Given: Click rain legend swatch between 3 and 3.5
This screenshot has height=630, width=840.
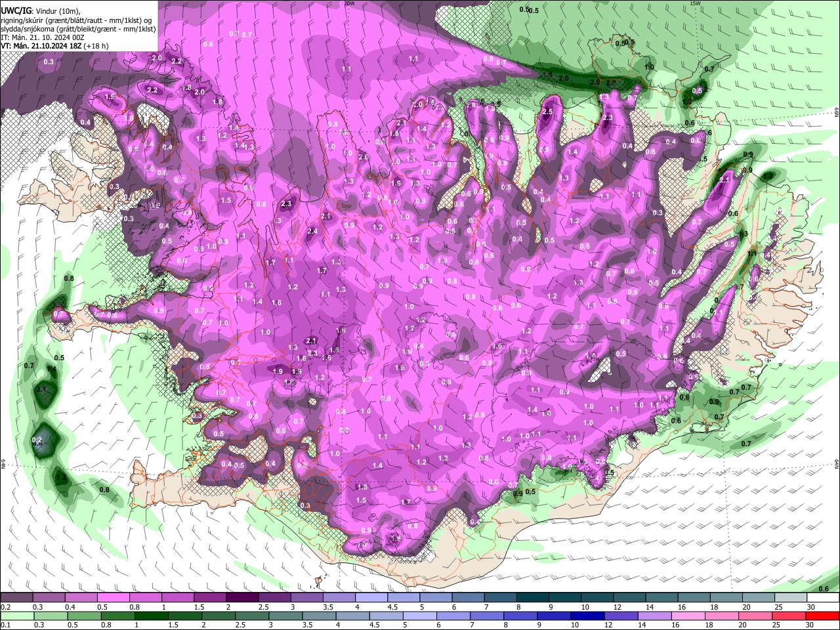Looking at the screenshot, I should (x=285, y=616).
